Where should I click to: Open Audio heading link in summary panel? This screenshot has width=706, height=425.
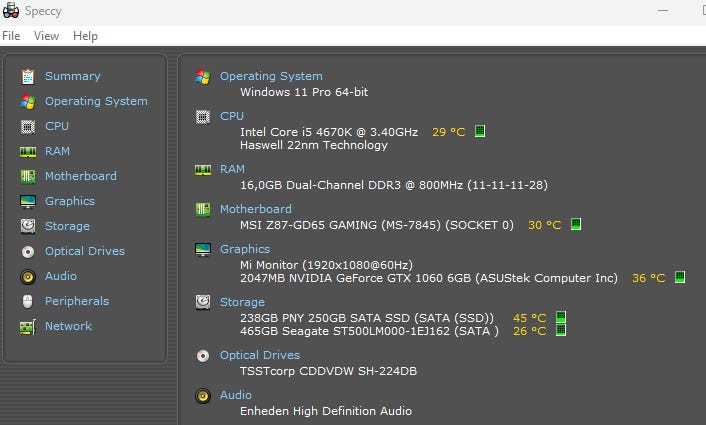236,395
